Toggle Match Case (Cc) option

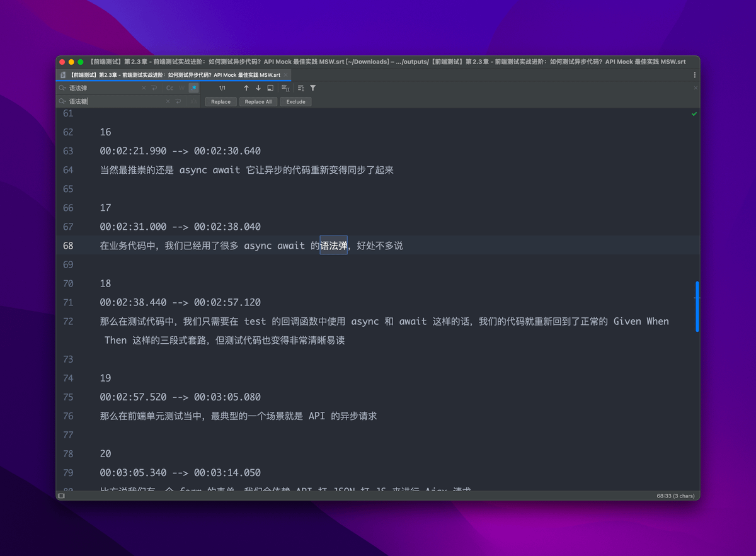[170, 88]
